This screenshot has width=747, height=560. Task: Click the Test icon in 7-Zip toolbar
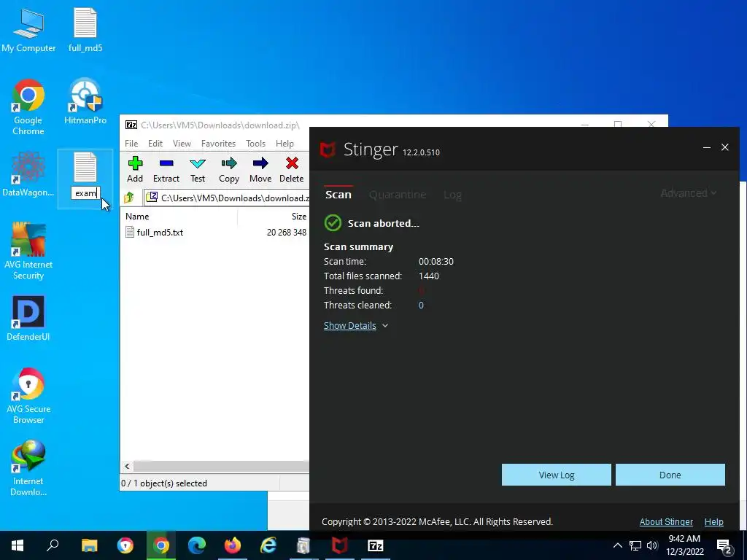[x=198, y=169]
